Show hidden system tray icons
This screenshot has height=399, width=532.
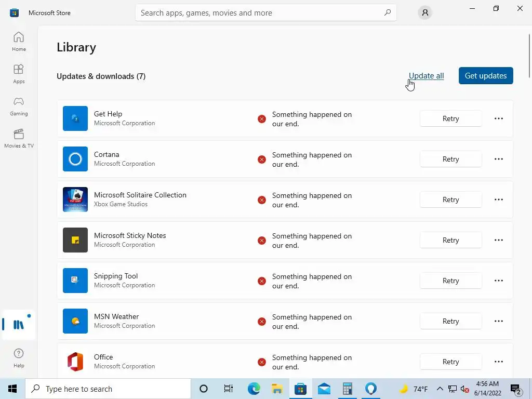click(440, 389)
